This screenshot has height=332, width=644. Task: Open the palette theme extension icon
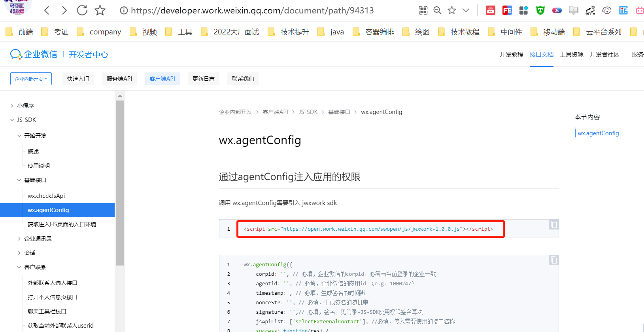[607, 11]
